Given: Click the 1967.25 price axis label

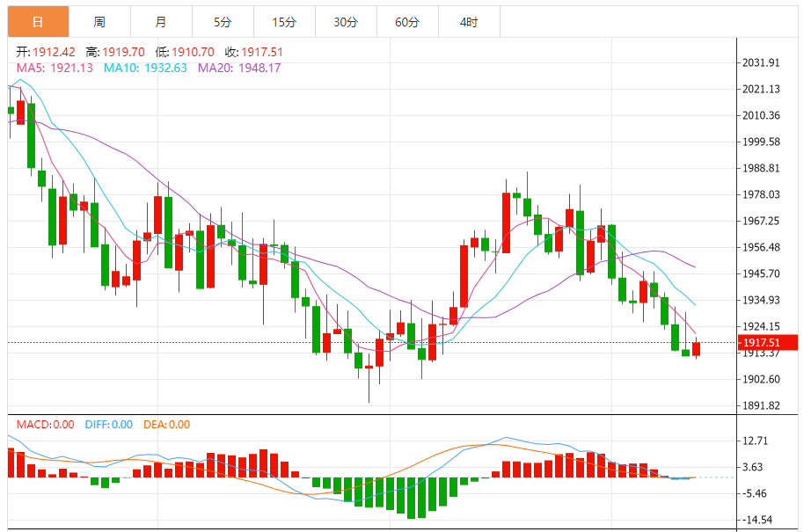Looking at the screenshot, I should [x=761, y=221].
